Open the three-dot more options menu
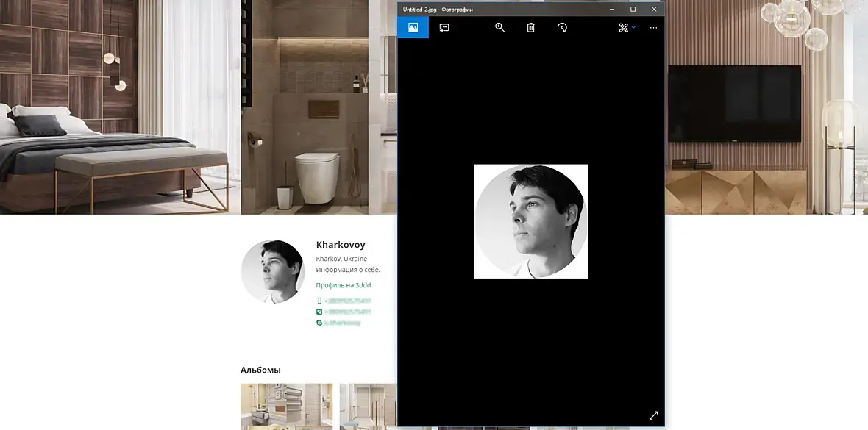868x430 pixels. point(653,28)
